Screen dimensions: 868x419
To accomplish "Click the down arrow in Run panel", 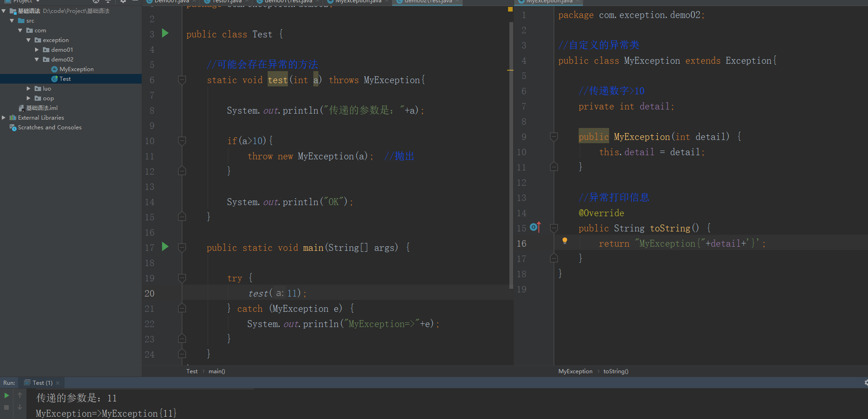I will click(x=20, y=407).
